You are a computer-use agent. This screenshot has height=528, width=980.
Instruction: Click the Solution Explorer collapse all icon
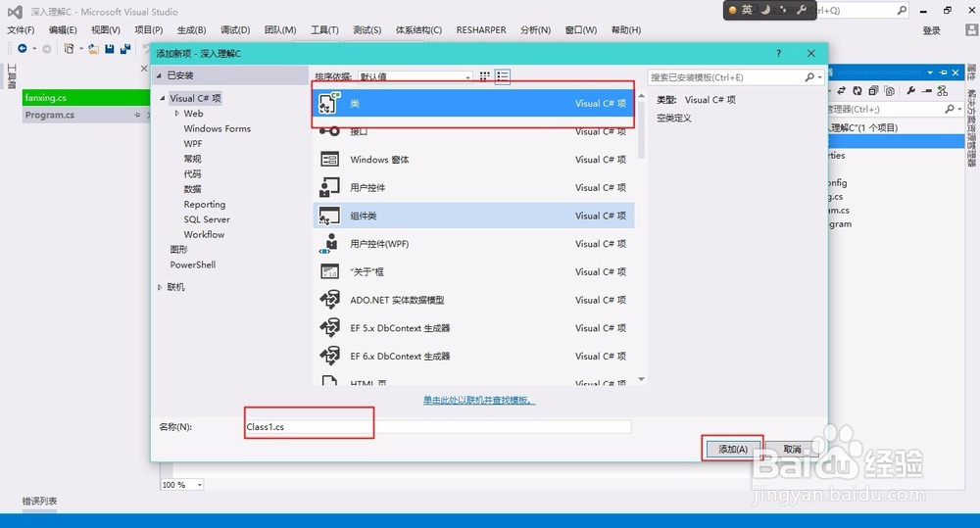(874, 91)
